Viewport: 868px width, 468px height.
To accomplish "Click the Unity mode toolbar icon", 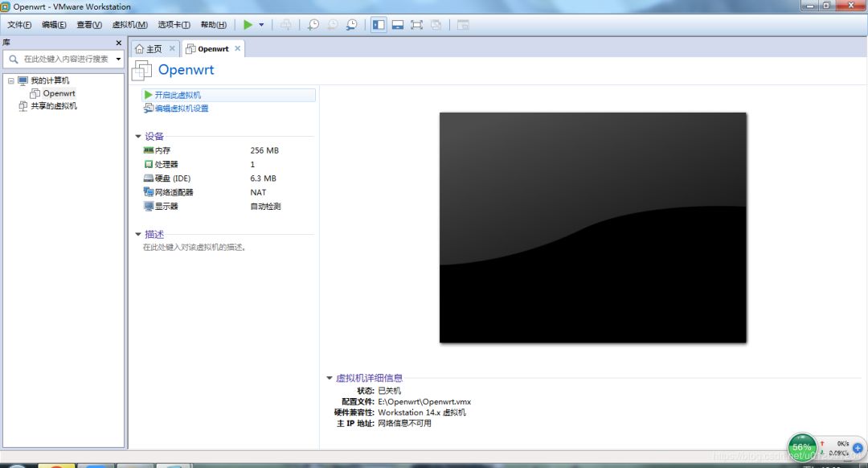I will tap(436, 24).
